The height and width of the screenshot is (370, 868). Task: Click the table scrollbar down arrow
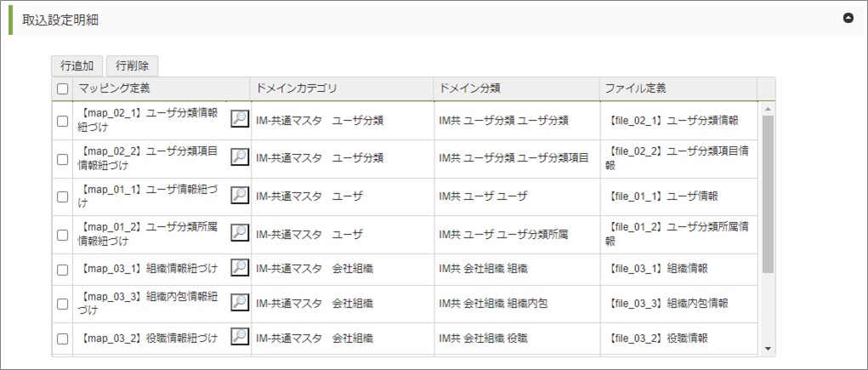(767, 348)
